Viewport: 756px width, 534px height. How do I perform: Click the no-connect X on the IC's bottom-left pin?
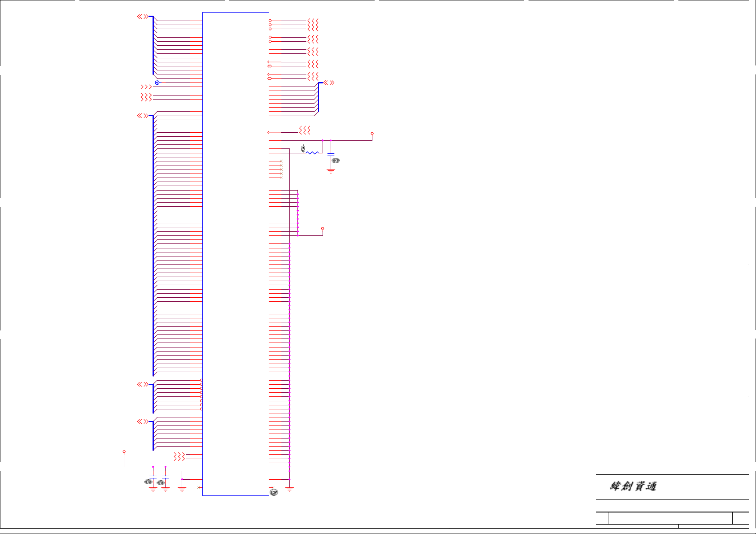199,487
